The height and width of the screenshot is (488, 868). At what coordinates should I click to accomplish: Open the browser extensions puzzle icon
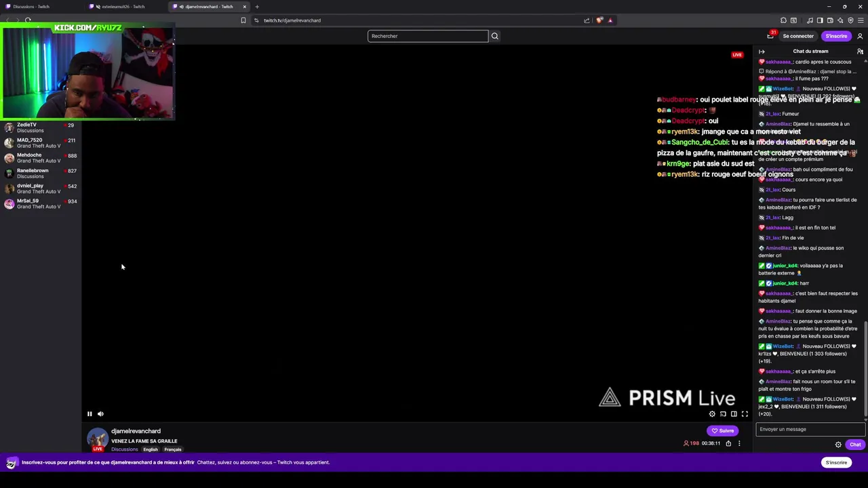click(783, 20)
